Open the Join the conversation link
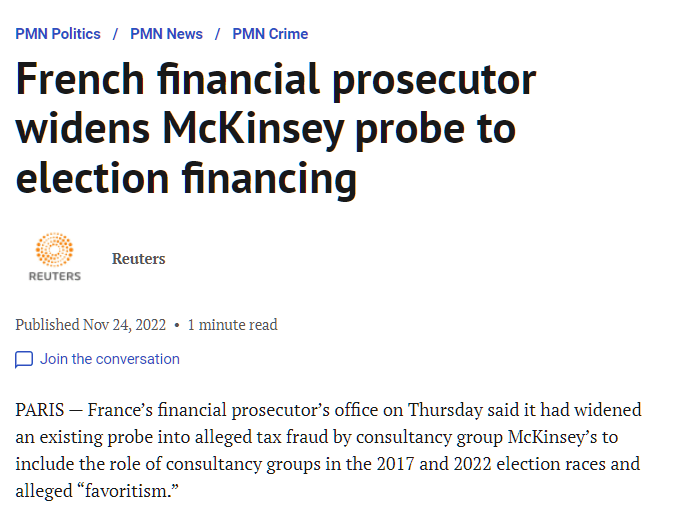 tap(110, 359)
